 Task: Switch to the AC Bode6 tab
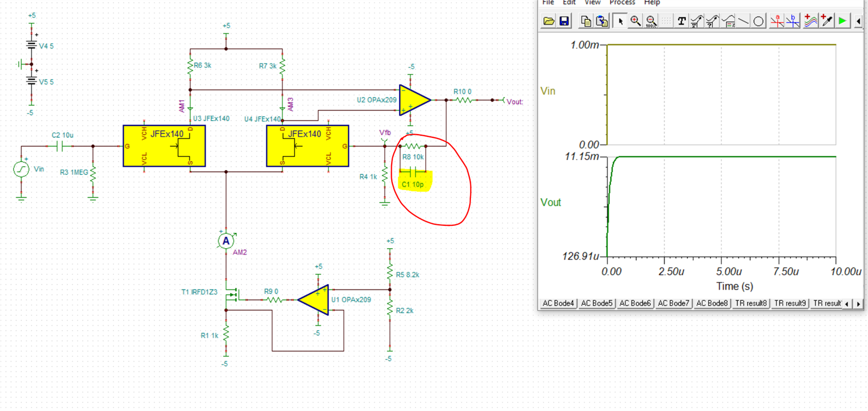point(635,303)
